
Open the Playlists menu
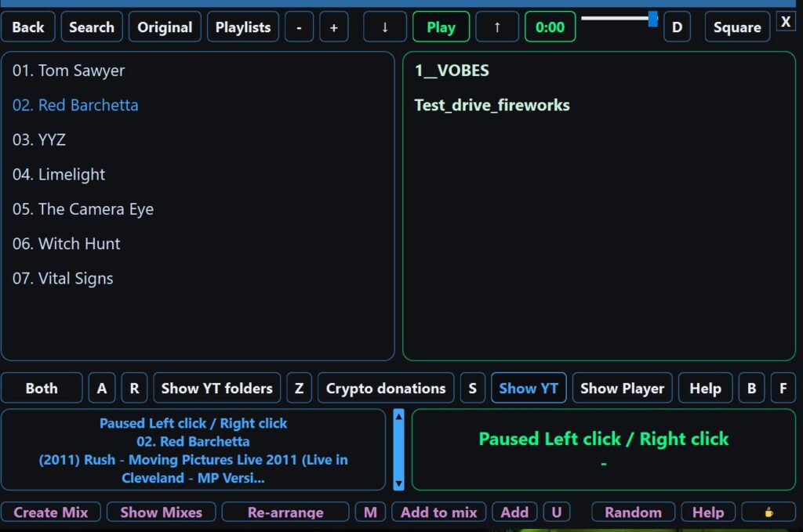coord(243,27)
